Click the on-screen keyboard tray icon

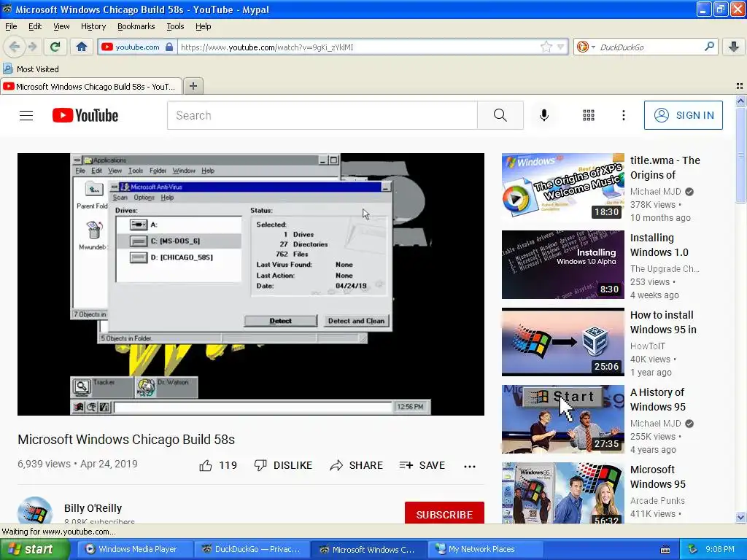point(665,550)
